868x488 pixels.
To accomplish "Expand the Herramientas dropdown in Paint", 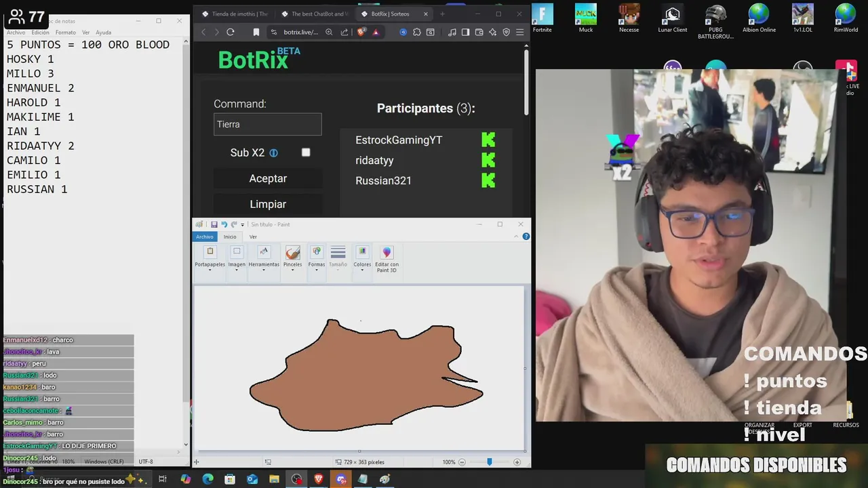I will (x=264, y=270).
